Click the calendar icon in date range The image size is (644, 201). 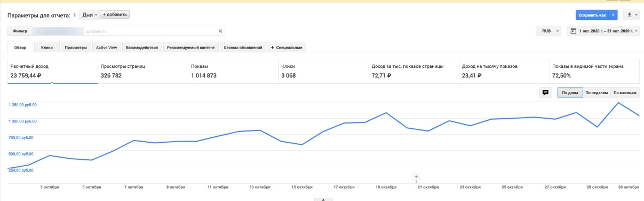tap(574, 31)
